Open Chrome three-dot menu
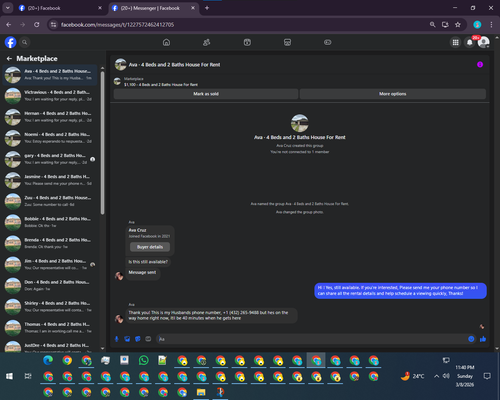The width and height of the screenshot is (500, 400). (x=491, y=25)
